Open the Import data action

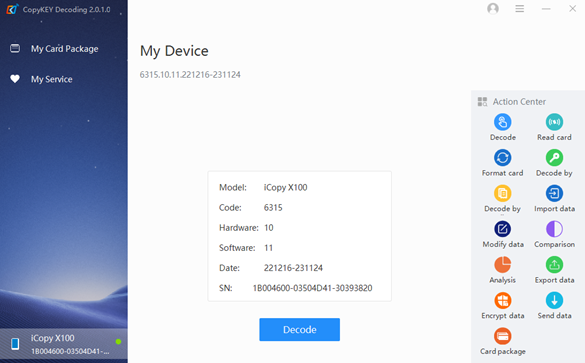tap(554, 193)
